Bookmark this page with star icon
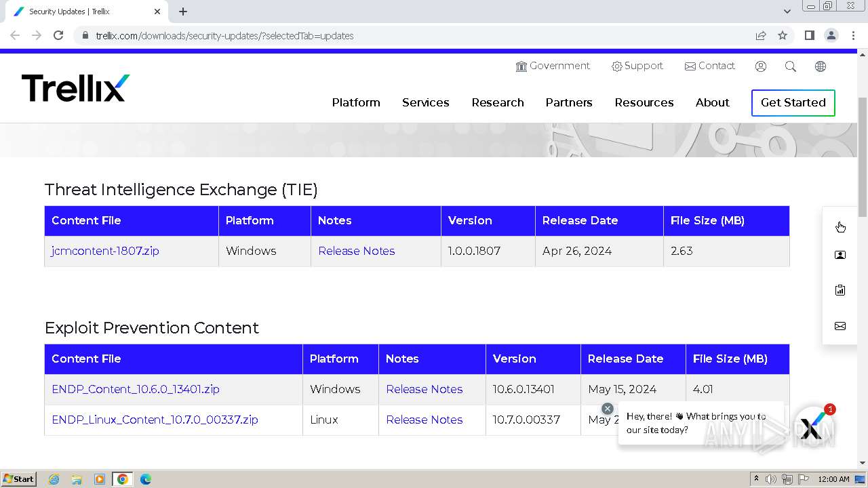This screenshot has width=868, height=488. 783,35
